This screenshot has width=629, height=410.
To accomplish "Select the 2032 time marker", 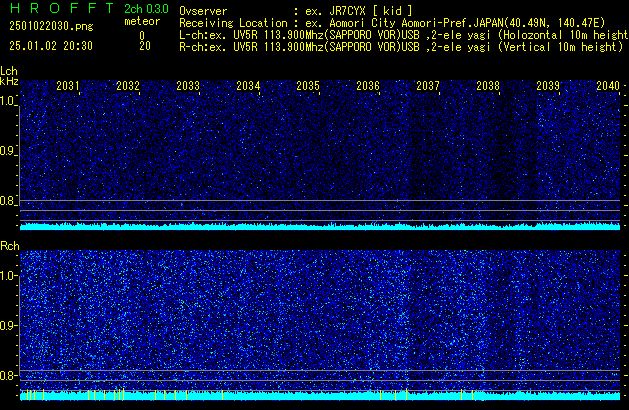I will (x=128, y=86).
